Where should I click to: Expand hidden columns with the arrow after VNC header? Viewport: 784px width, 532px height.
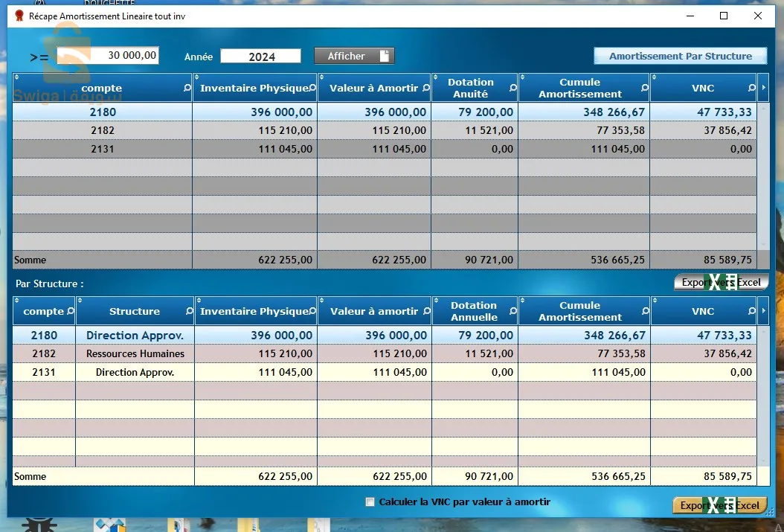764,88
